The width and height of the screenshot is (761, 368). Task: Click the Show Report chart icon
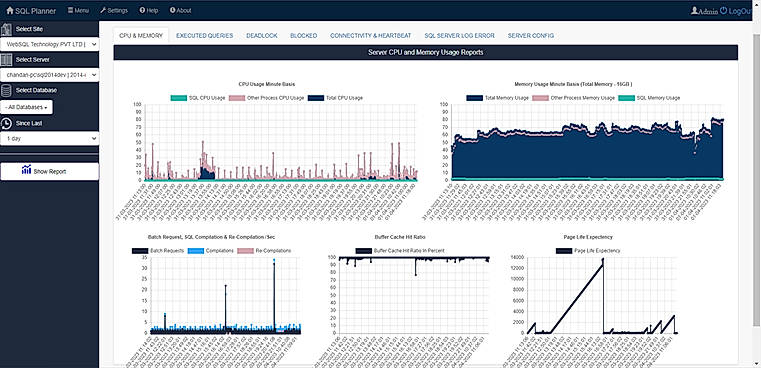pos(27,170)
